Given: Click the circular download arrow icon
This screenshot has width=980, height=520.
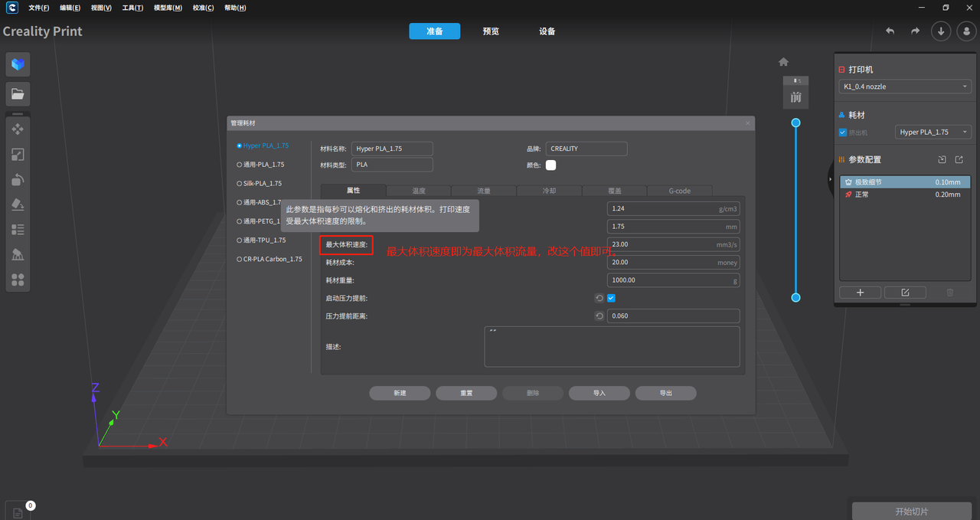Looking at the screenshot, I should (x=941, y=31).
